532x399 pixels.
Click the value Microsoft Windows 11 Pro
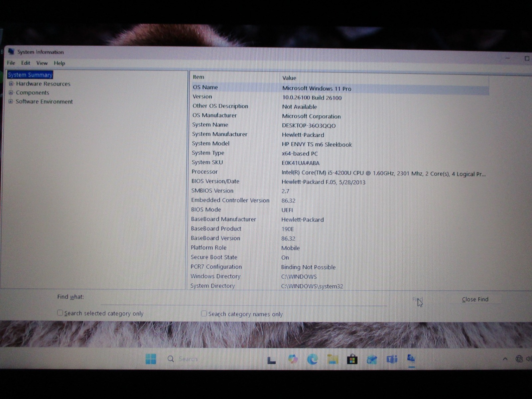pos(317,88)
